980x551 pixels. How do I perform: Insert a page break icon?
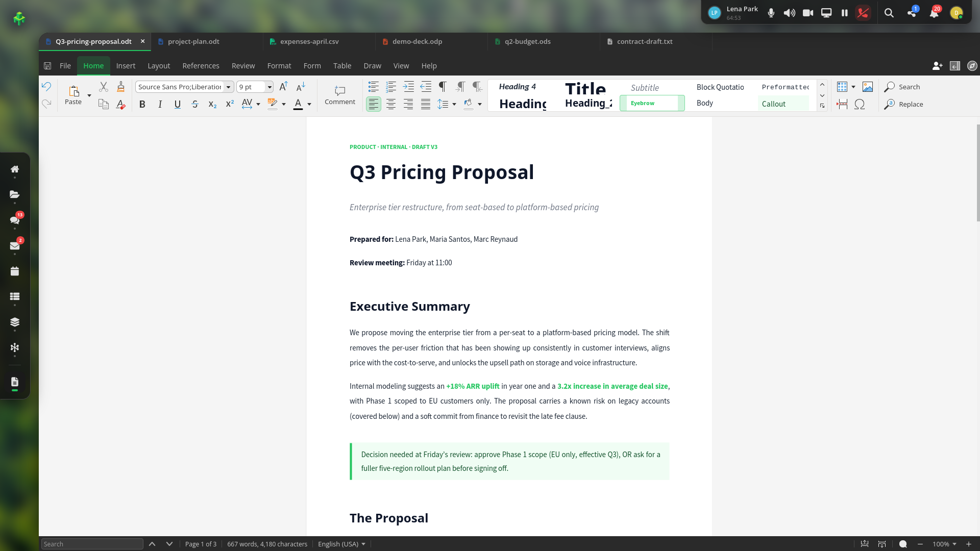(842, 104)
